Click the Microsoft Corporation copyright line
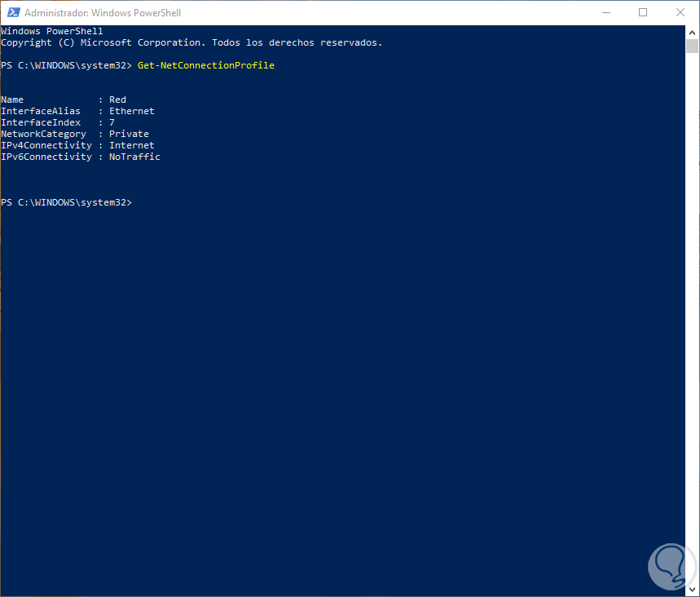 coord(191,42)
